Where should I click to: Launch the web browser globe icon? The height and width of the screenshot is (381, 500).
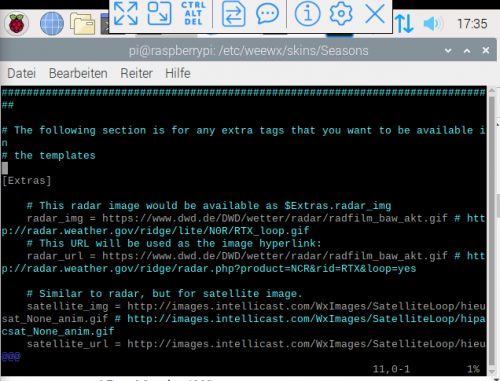coord(52,24)
